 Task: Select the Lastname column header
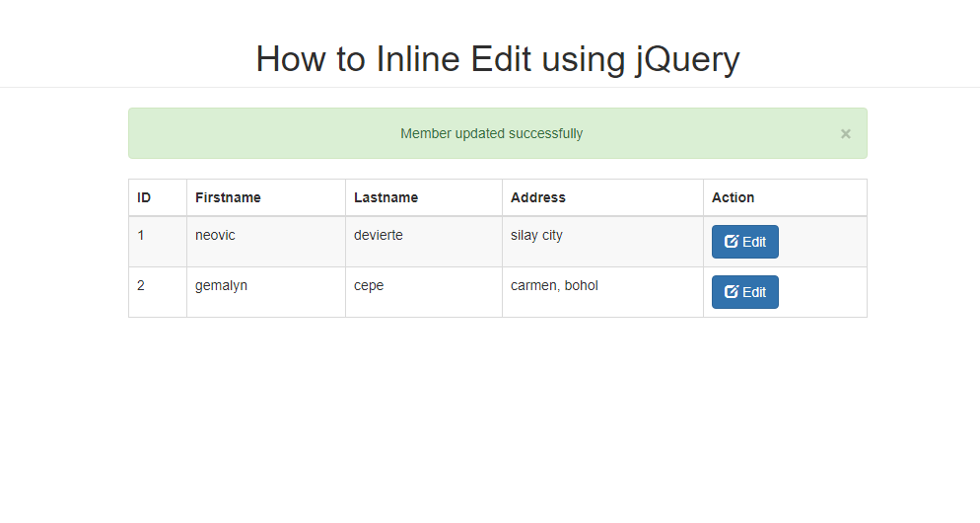(x=424, y=197)
